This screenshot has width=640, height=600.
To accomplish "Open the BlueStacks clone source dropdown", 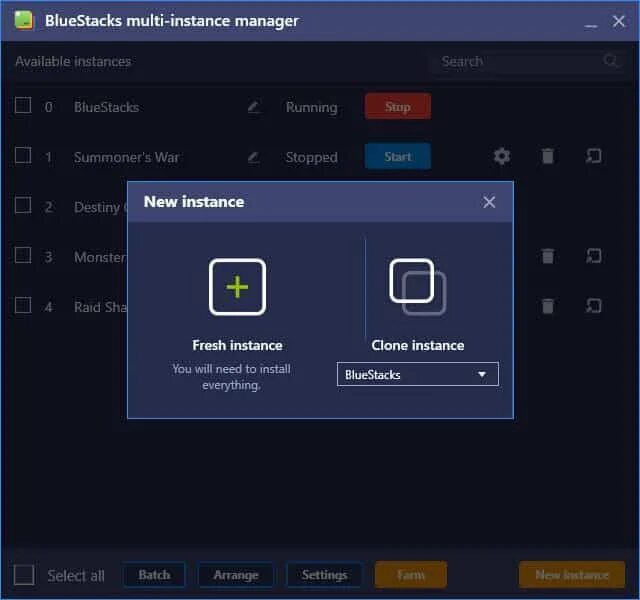I will pyautogui.click(x=418, y=374).
